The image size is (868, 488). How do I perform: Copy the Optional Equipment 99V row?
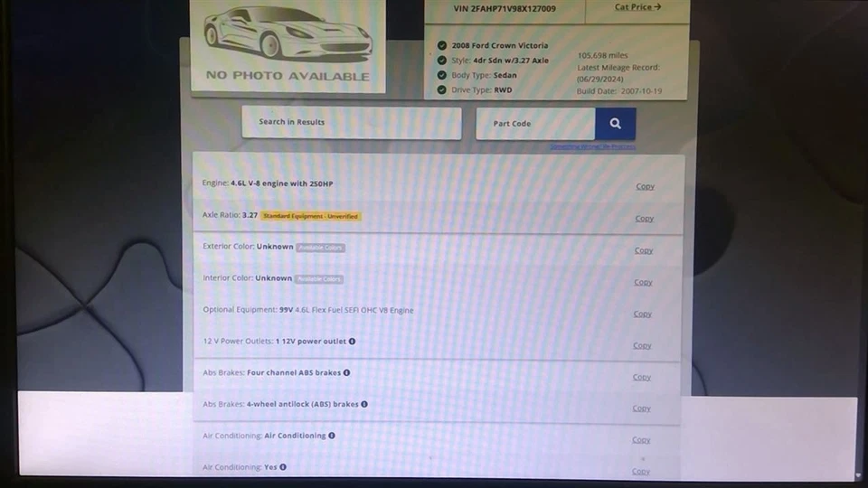click(x=643, y=314)
